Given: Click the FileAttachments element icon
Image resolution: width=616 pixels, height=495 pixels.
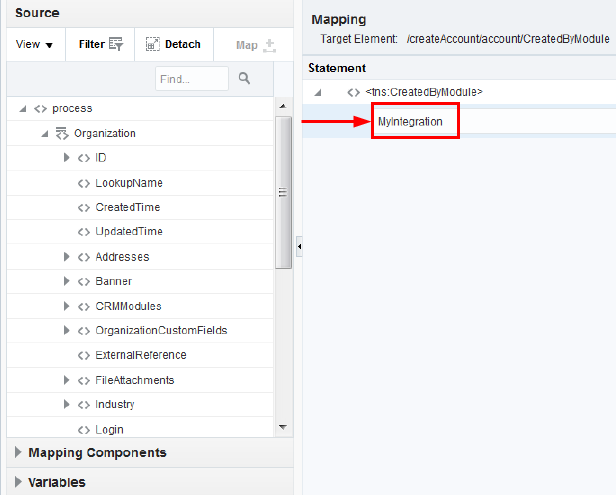Looking at the screenshot, I should click(84, 380).
